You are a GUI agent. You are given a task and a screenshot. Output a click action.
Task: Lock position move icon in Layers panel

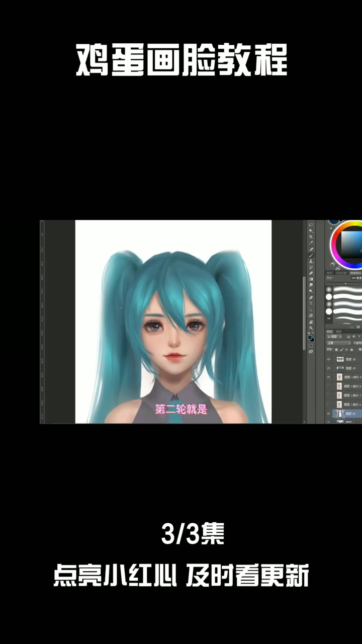[346, 350]
